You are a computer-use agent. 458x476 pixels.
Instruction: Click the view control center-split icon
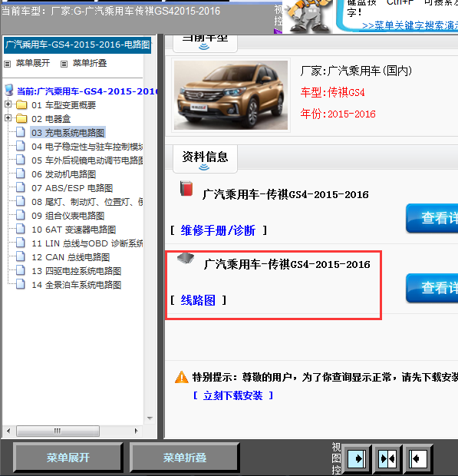click(x=387, y=458)
